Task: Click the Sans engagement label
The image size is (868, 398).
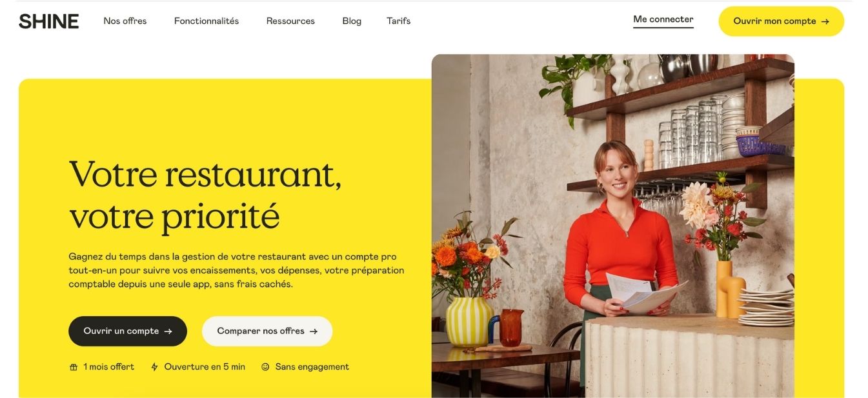Action: pyautogui.click(x=312, y=367)
